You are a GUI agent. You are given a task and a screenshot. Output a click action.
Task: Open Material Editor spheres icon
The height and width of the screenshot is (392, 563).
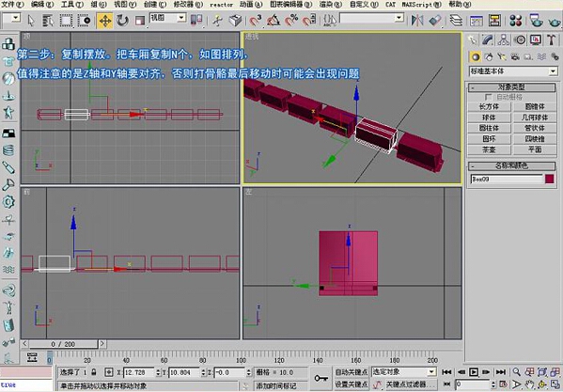(x=516, y=21)
